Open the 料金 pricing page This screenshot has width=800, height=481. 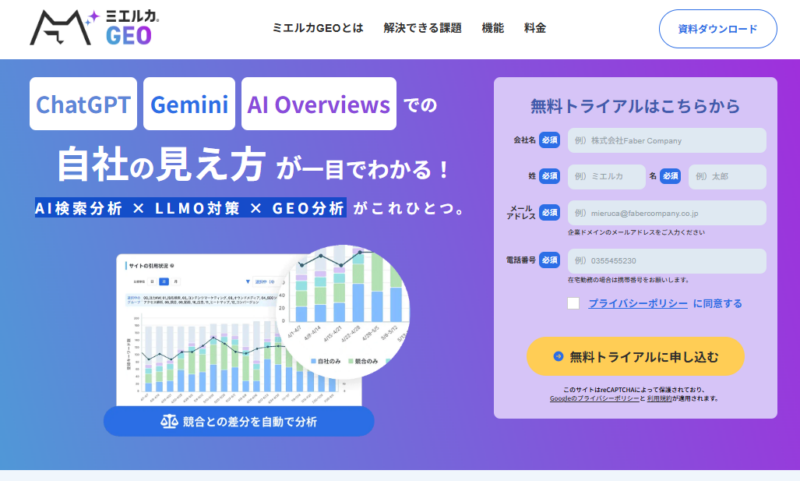coord(535,28)
